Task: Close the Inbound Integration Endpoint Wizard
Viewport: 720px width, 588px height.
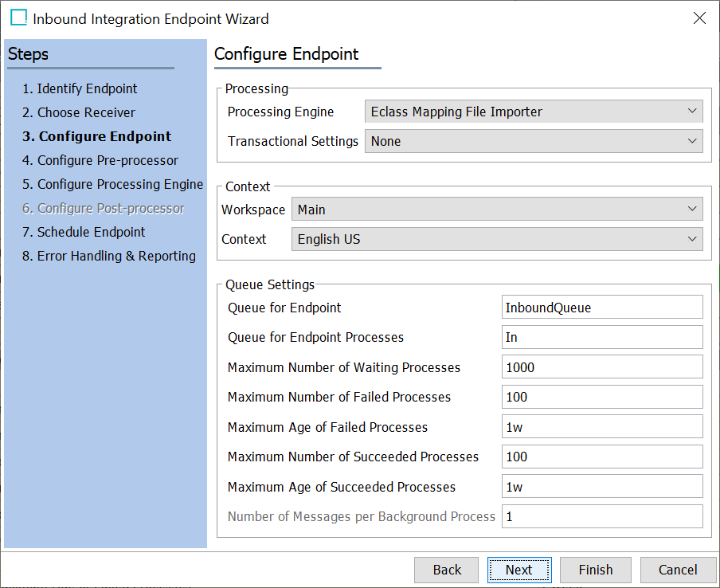Action: pyautogui.click(x=698, y=18)
